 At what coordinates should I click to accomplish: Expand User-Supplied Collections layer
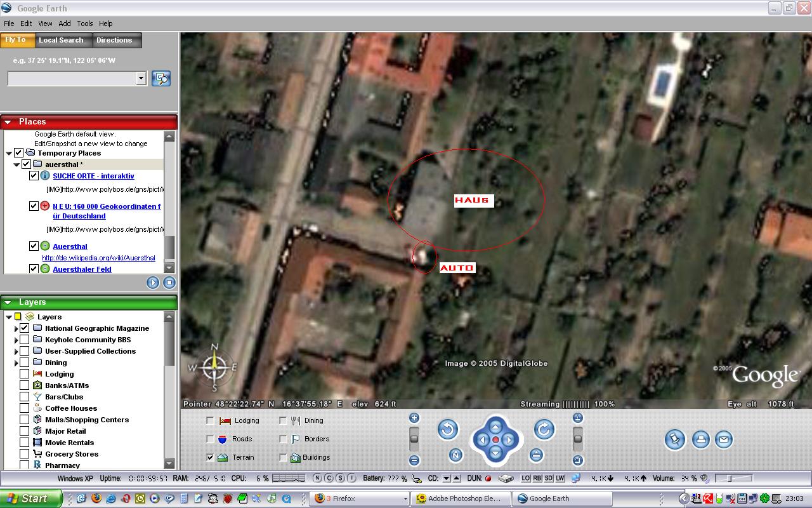pos(16,351)
